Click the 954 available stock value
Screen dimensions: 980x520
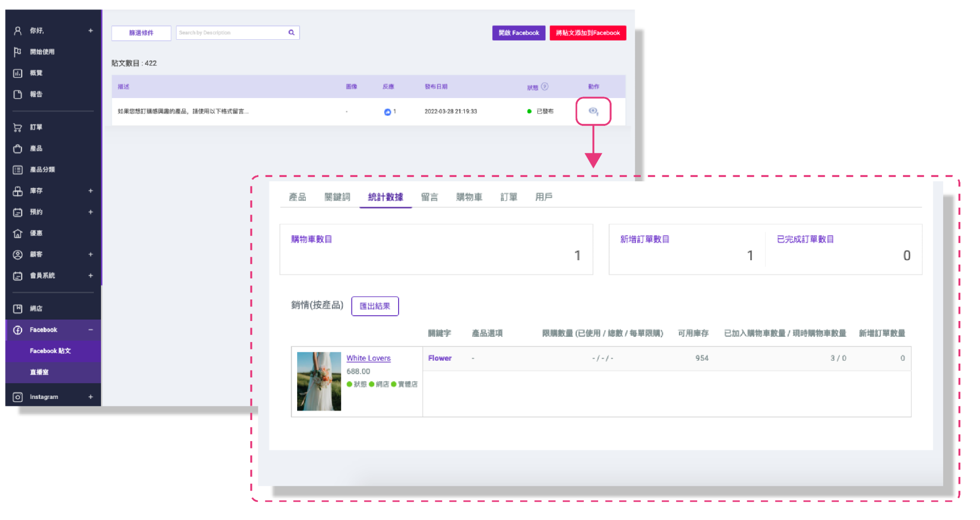pyautogui.click(x=702, y=358)
